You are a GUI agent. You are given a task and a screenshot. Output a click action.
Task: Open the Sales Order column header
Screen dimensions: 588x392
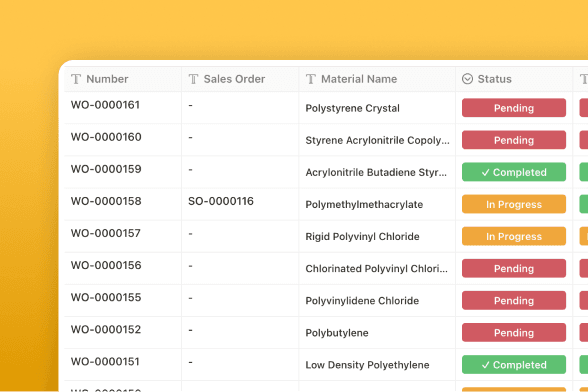(240, 79)
